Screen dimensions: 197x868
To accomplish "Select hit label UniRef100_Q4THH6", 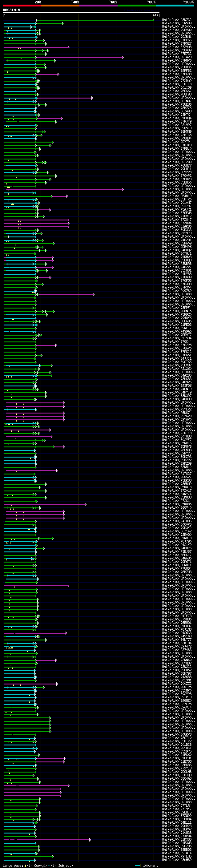I will pos(177,521).
